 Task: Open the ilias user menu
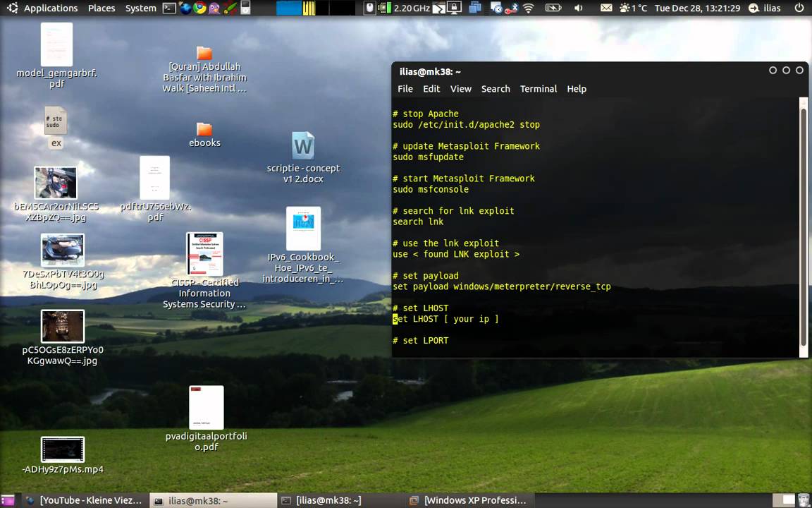coord(764,8)
